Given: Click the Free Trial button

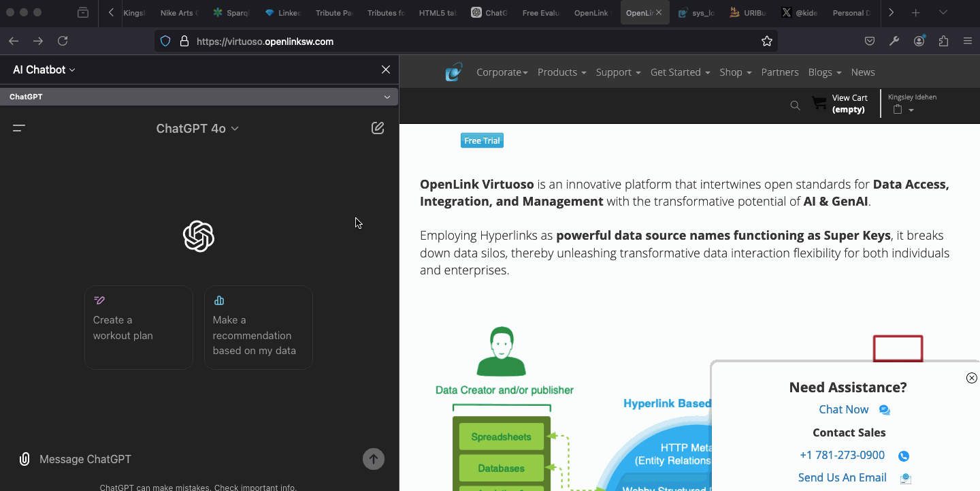Looking at the screenshot, I should pyautogui.click(x=482, y=141).
